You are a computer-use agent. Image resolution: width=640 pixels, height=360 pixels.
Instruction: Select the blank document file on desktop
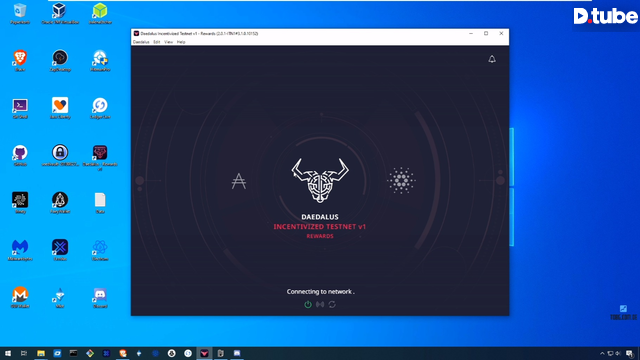coord(100,203)
